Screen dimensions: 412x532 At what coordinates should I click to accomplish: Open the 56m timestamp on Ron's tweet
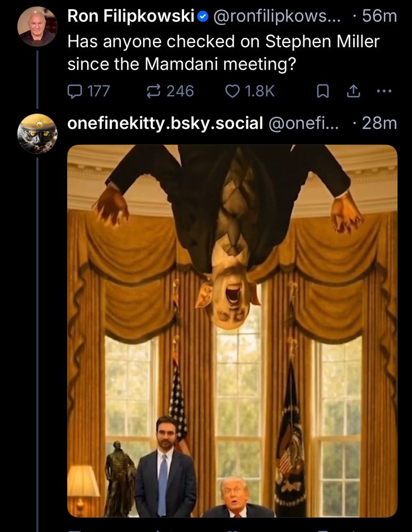[x=380, y=16]
